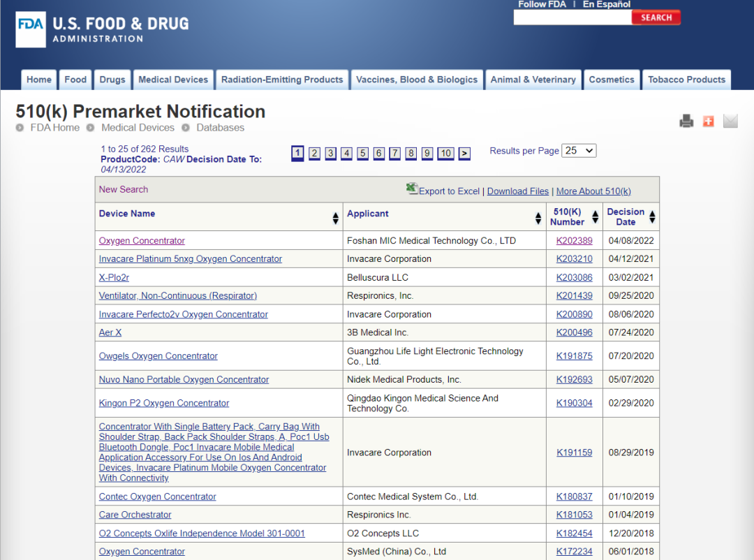Click the Follow FDA link
The width and height of the screenshot is (754, 560).
click(x=542, y=4)
